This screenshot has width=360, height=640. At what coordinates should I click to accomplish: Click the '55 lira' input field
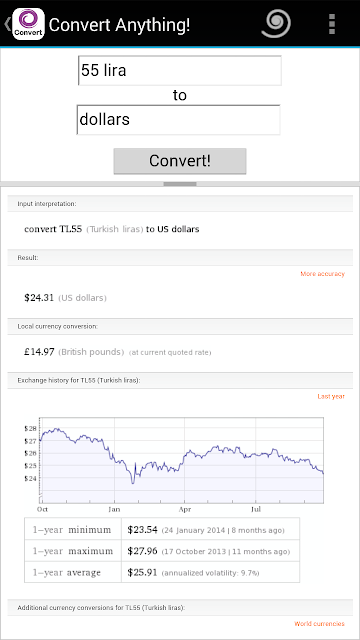click(180, 71)
